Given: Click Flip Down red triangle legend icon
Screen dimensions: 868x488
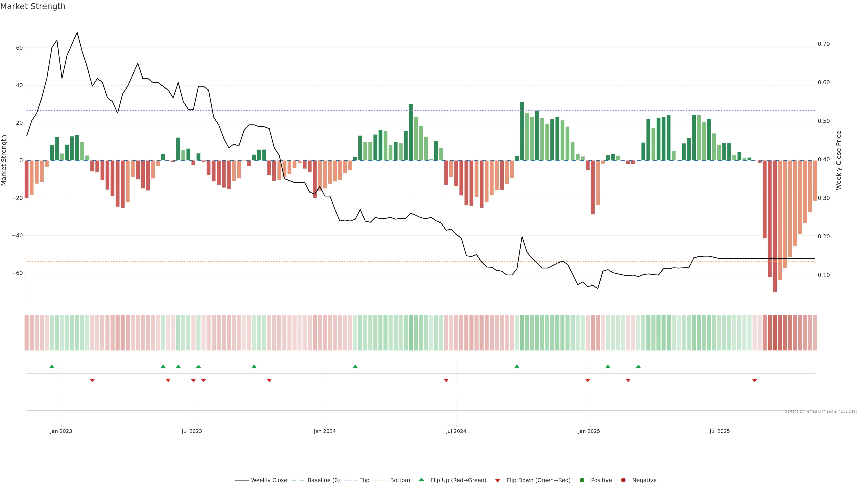Looking at the screenshot, I should 498,480.
